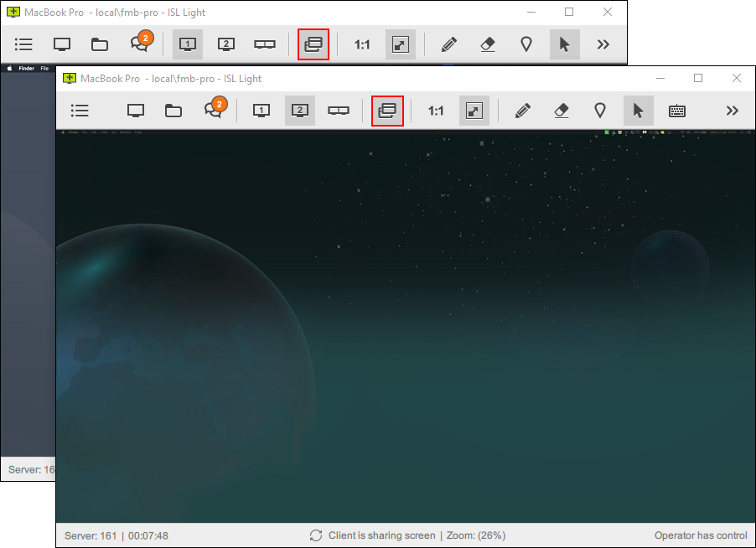
Task: Click the chat icon in the front window
Action: pos(214,111)
